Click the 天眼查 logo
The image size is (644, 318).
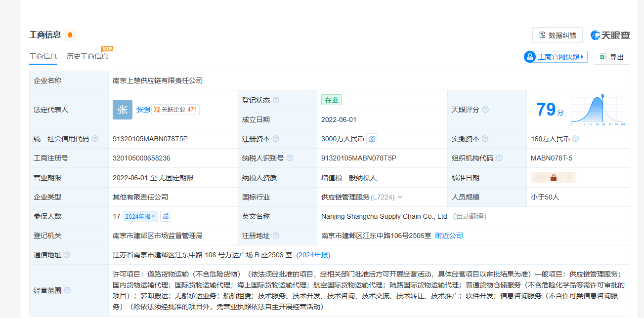click(610, 35)
